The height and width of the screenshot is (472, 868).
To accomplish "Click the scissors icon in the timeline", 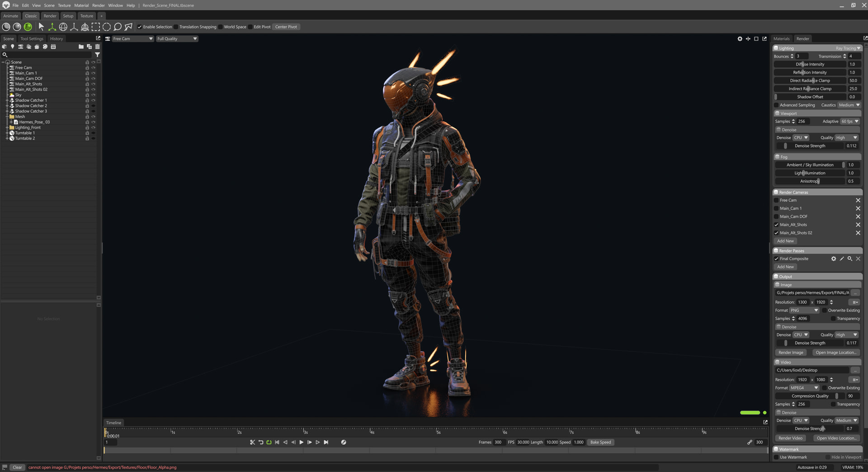I will pos(252,442).
